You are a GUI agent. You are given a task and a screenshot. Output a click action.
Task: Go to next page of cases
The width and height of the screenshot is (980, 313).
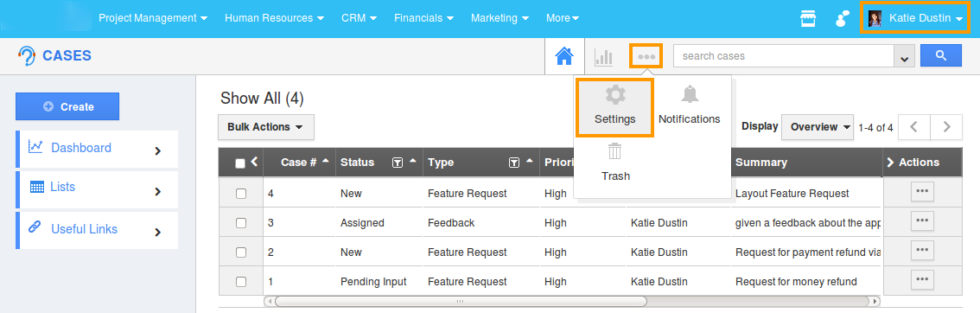946,127
